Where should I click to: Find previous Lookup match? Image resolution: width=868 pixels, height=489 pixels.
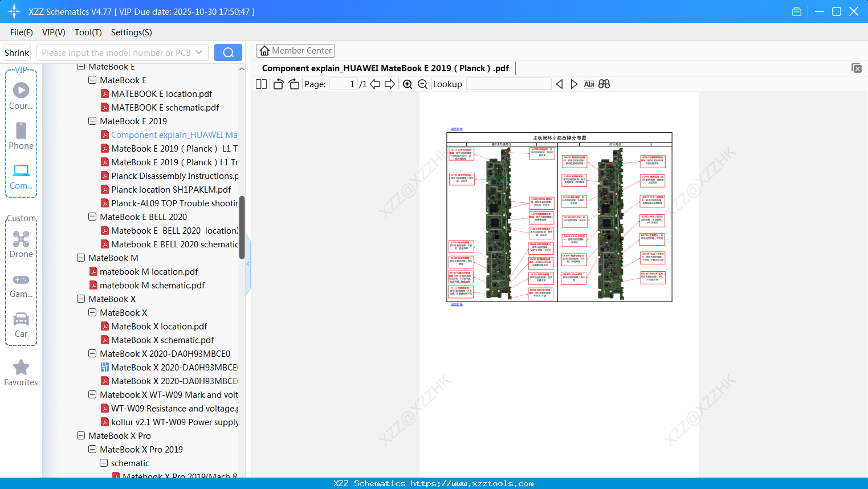coord(559,84)
